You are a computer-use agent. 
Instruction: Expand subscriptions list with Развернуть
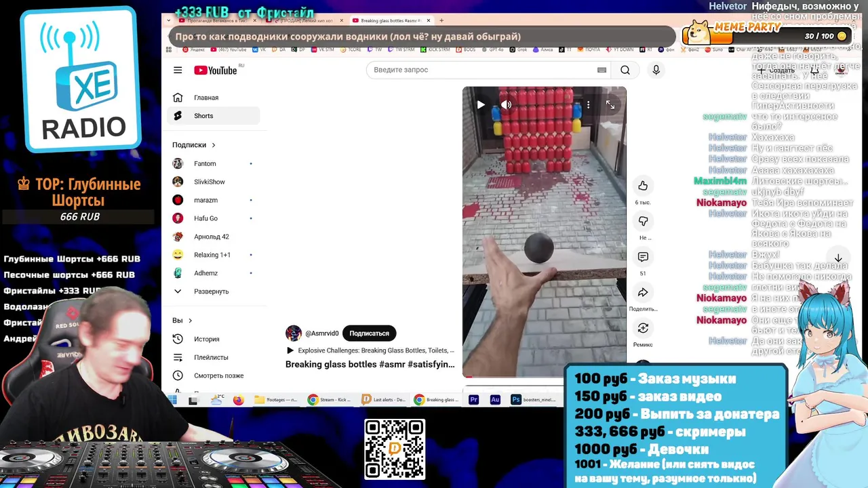point(213,291)
